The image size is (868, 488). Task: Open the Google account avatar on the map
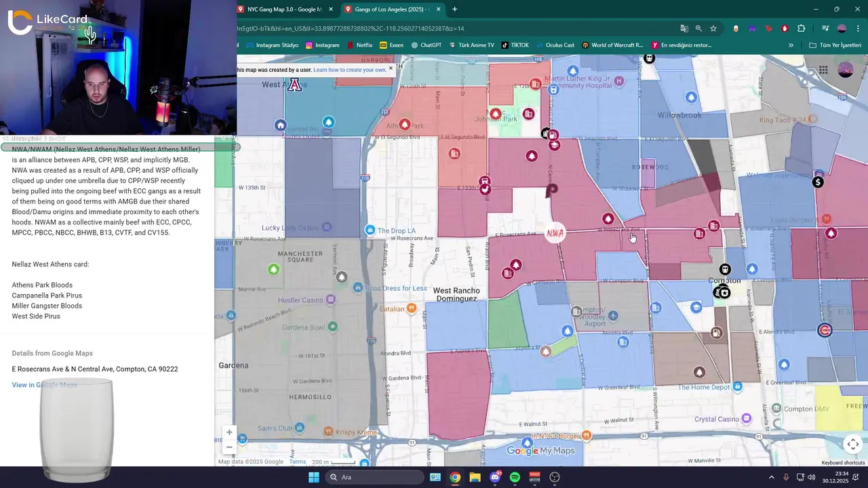tap(846, 70)
